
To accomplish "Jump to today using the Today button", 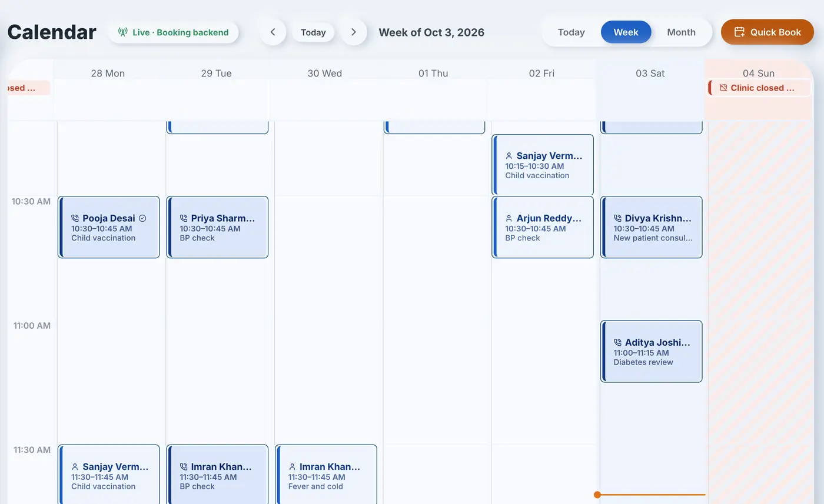I will (x=313, y=32).
